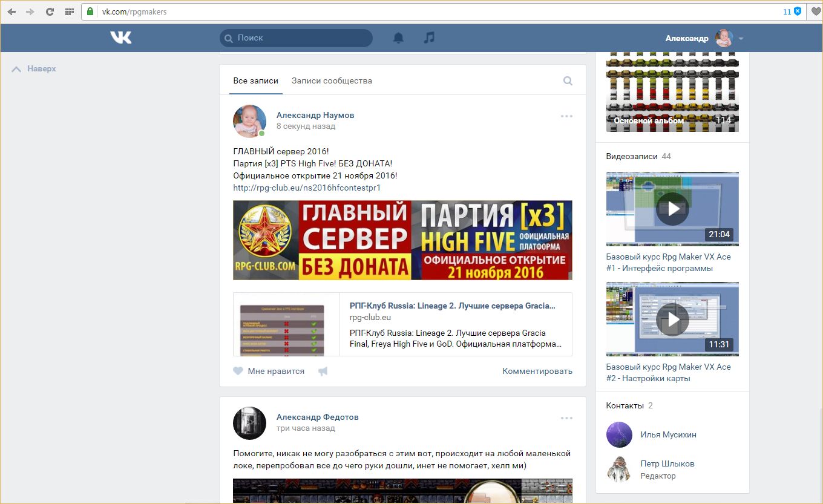Click link preview domain rpg-club.eu
The width and height of the screenshot is (823, 504).
[370, 317]
